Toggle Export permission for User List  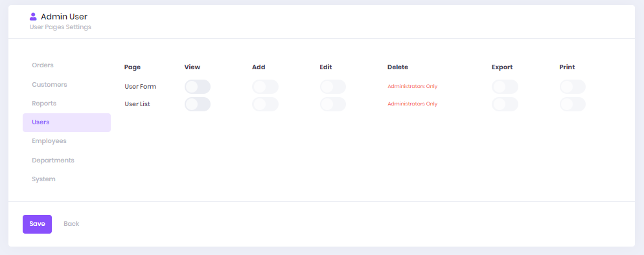(x=505, y=104)
